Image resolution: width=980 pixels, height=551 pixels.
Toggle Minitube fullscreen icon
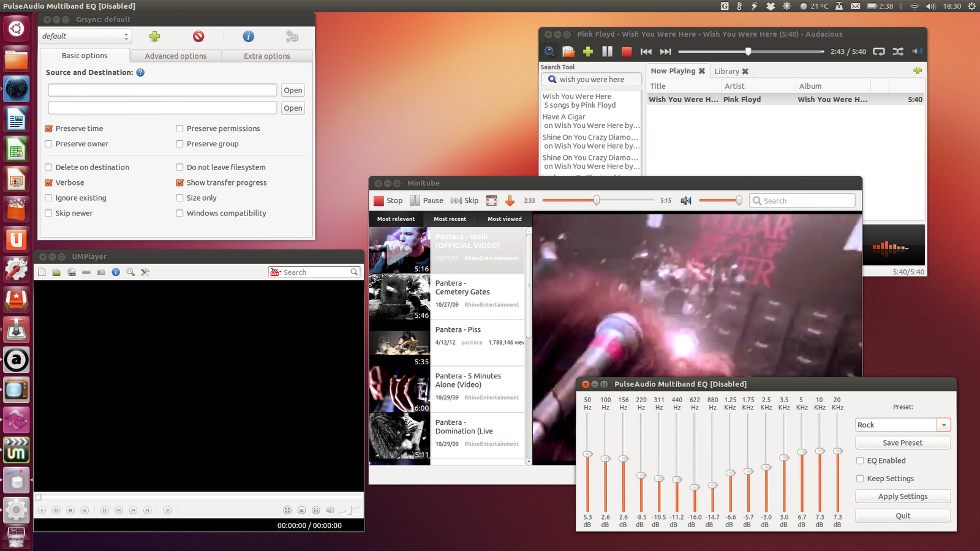(x=491, y=200)
